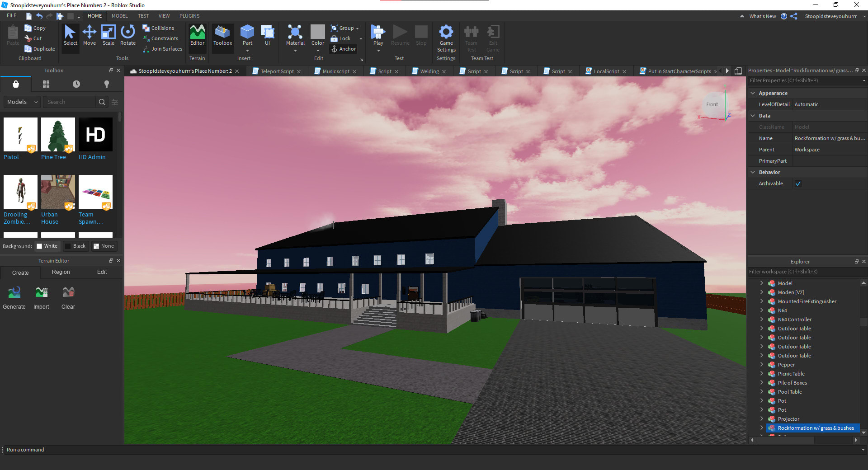
Task: Open the Welding script tab
Action: click(429, 71)
